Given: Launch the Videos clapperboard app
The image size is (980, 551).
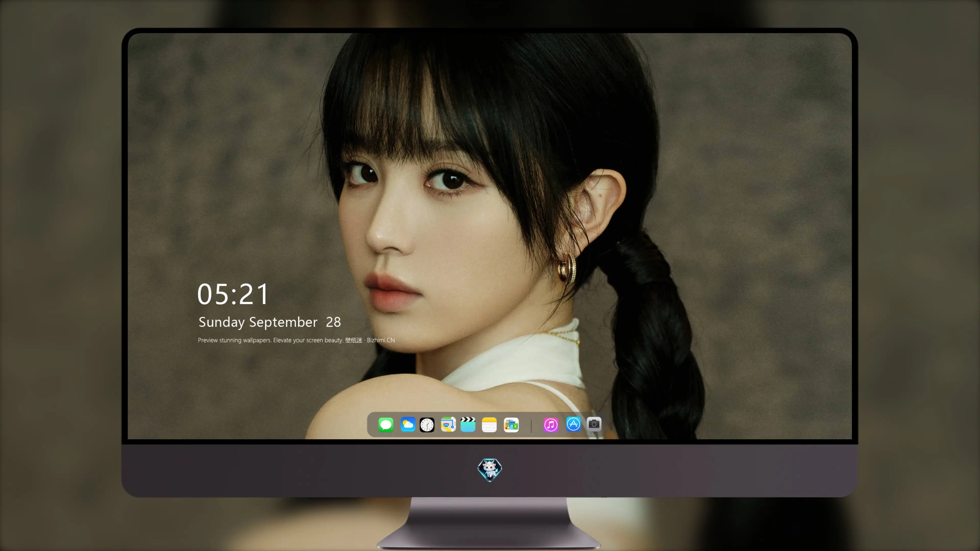Looking at the screenshot, I should [x=468, y=424].
